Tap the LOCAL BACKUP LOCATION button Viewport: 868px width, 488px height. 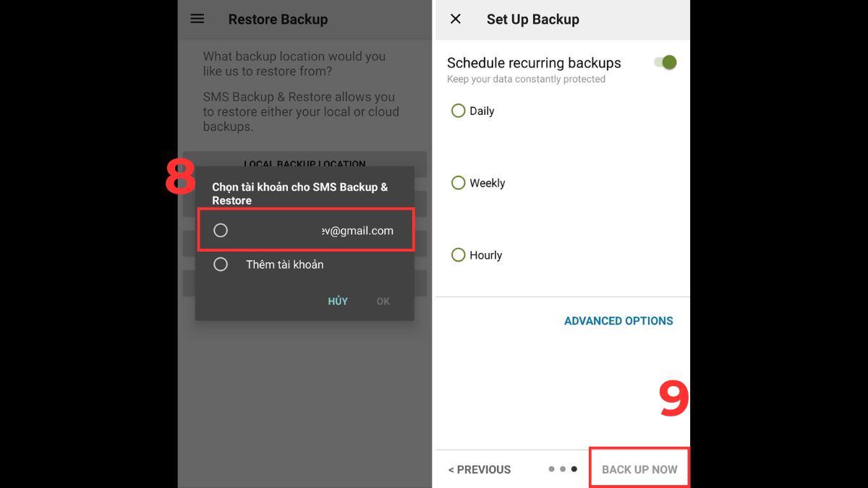click(x=305, y=162)
